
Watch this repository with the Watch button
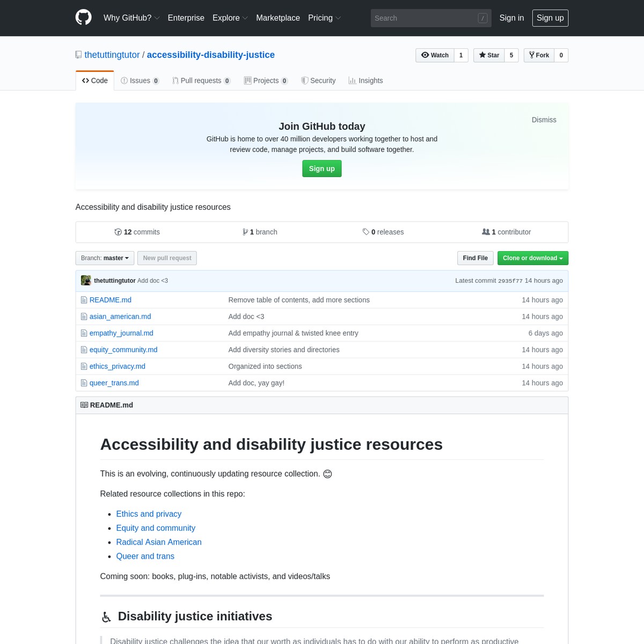click(x=435, y=55)
